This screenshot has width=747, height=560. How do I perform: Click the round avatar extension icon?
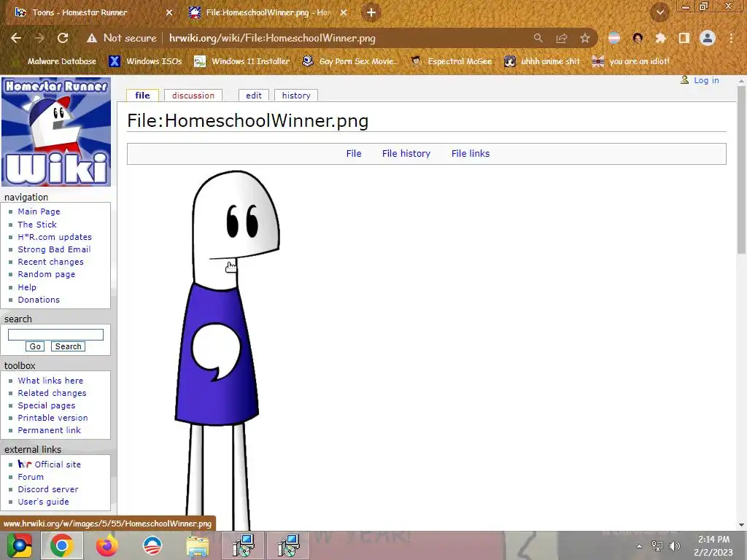pos(638,38)
